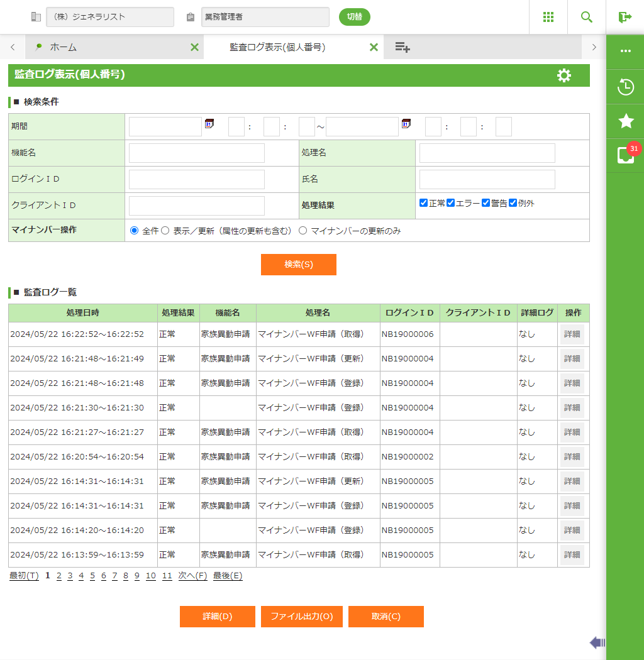Open the apps grid menu icon
Screen dimensions: 644x660
(x=548, y=17)
